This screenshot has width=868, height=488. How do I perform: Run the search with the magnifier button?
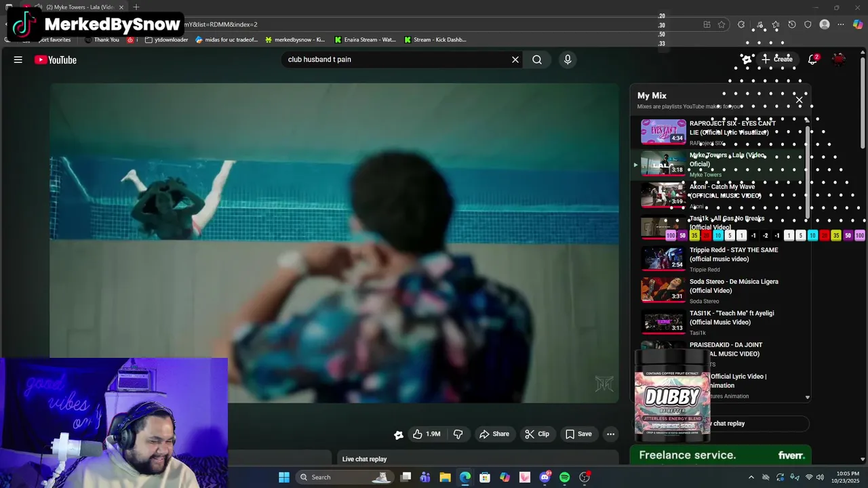(x=537, y=60)
